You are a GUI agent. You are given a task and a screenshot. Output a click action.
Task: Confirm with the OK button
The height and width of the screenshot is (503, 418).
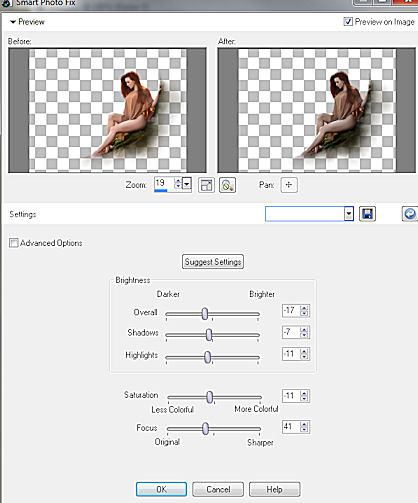tap(161, 489)
